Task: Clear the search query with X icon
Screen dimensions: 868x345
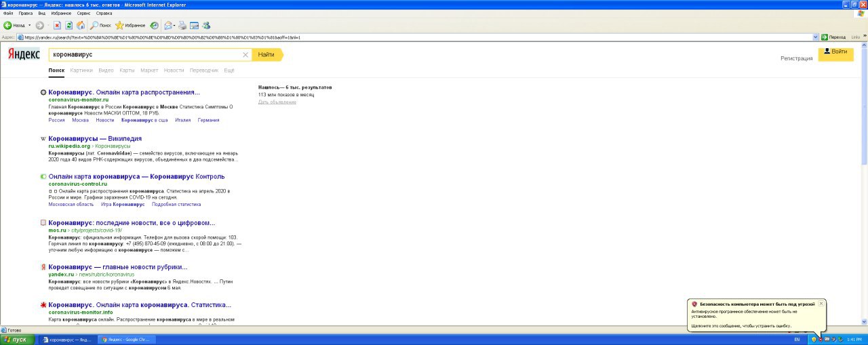Action: [245, 55]
